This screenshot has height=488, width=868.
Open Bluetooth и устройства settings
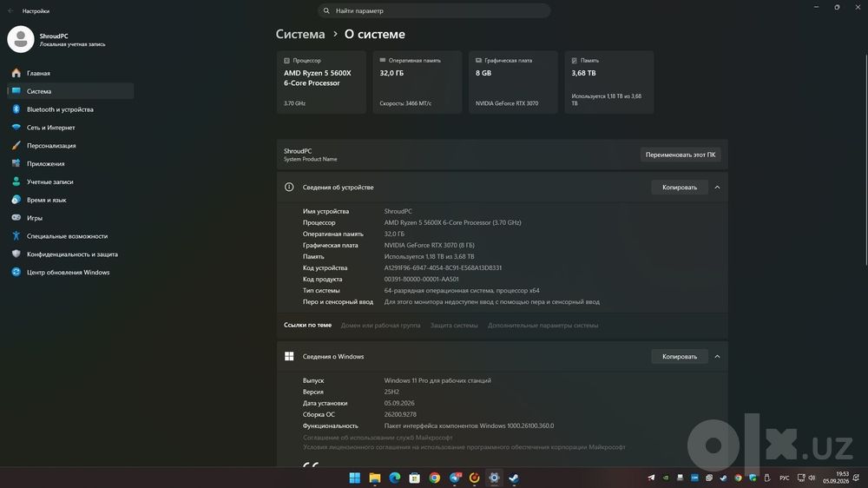[x=70, y=109]
